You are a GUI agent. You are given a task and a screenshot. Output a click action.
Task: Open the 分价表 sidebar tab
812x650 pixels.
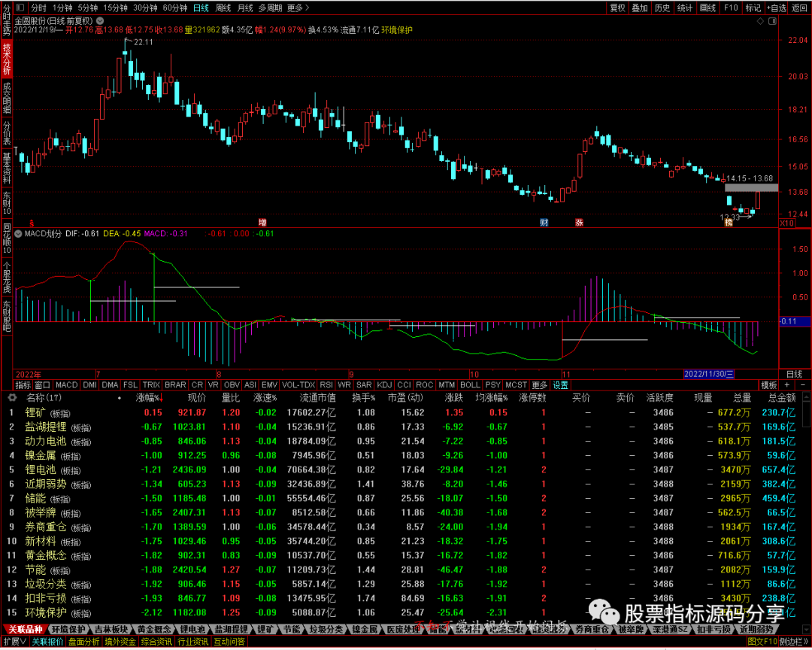7,132
